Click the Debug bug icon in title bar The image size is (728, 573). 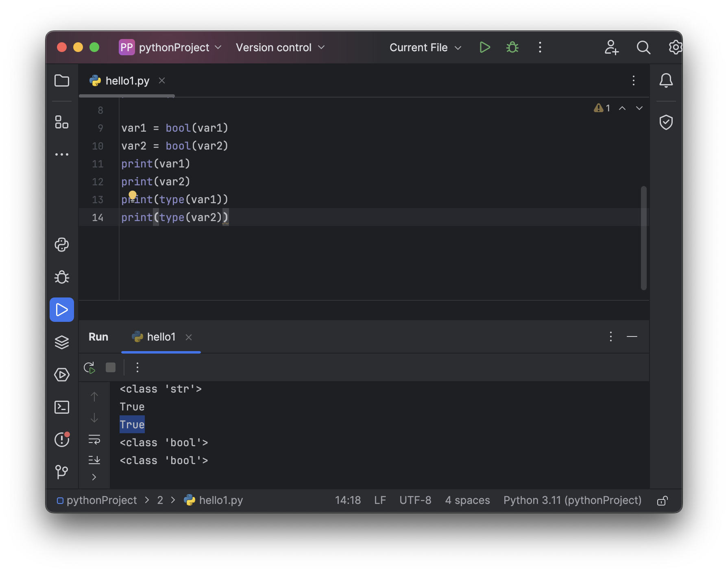(x=512, y=48)
